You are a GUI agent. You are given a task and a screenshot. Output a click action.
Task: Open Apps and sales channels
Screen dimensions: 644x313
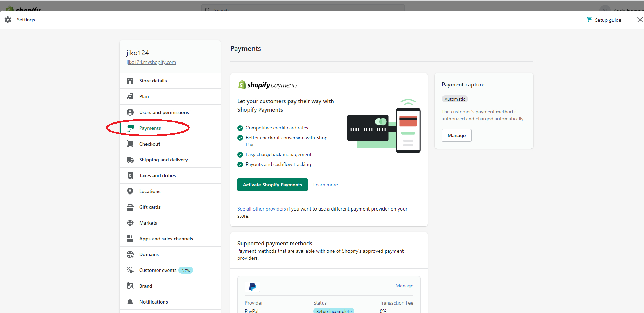click(170, 239)
